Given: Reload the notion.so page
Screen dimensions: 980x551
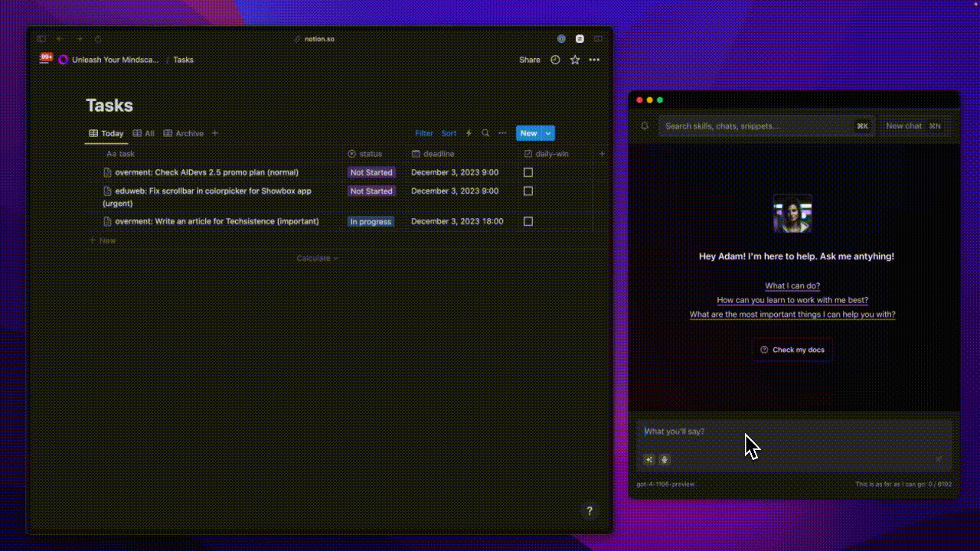Looking at the screenshot, I should coord(98,38).
